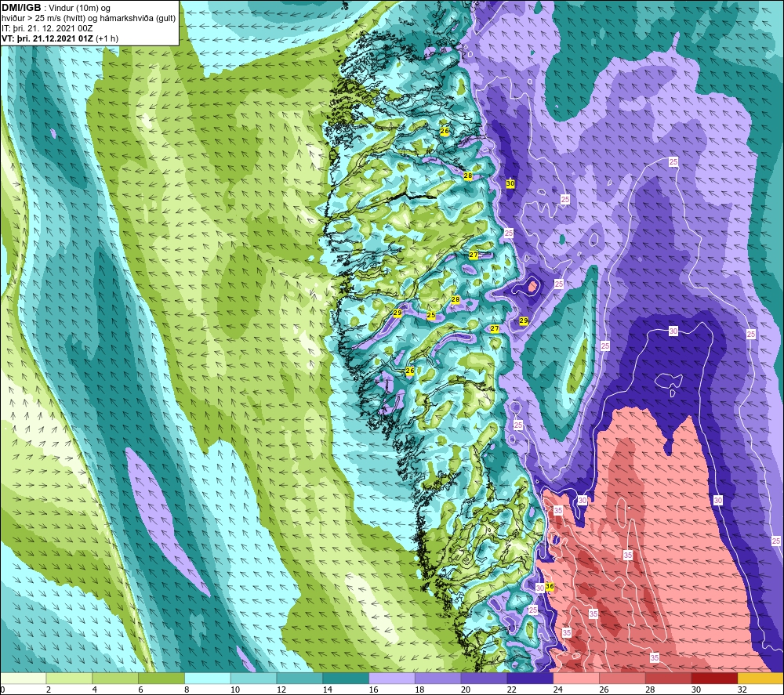Click the legend tick label '2'
The image size is (784, 695).
click(48, 690)
